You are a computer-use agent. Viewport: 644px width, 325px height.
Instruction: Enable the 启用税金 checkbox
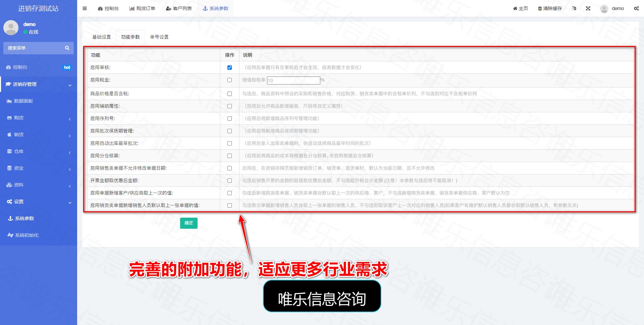[229, 80]
